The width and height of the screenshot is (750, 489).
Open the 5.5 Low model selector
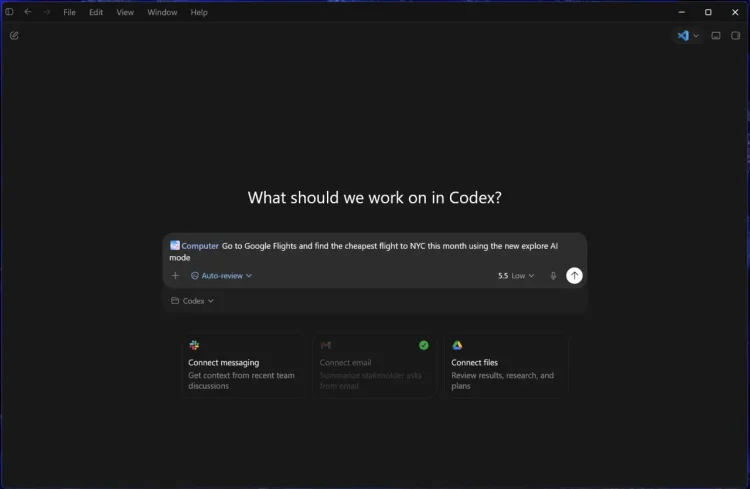[x=516, y=276]
